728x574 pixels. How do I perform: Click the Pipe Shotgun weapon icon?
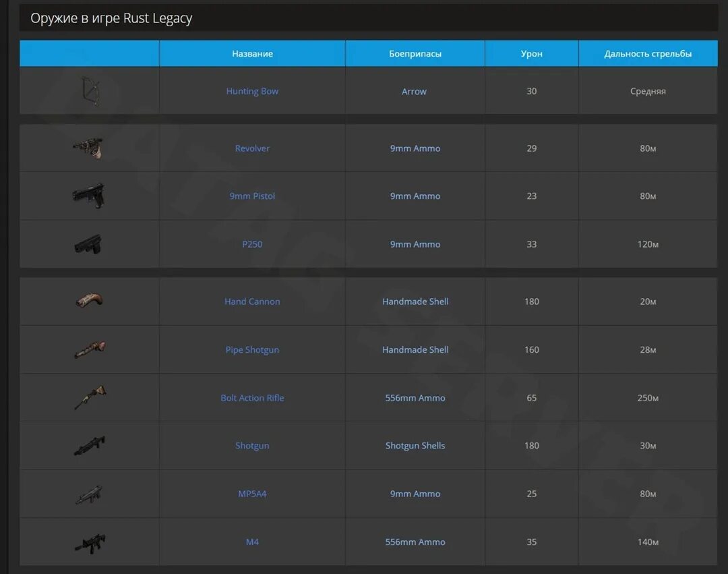click(x=90, y=349)
